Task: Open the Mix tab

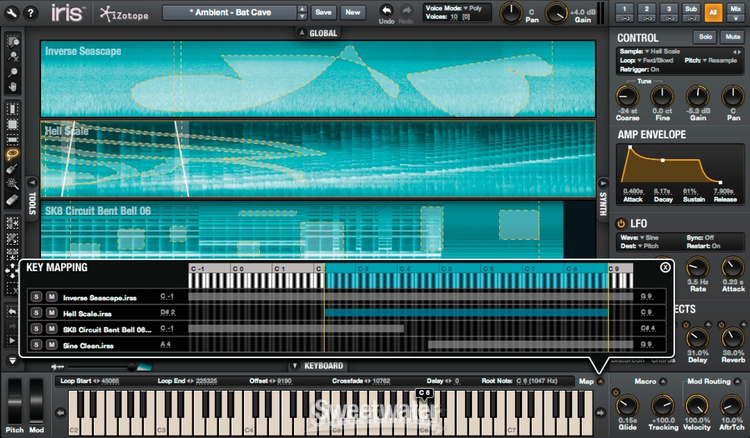Action: (735, 12)
